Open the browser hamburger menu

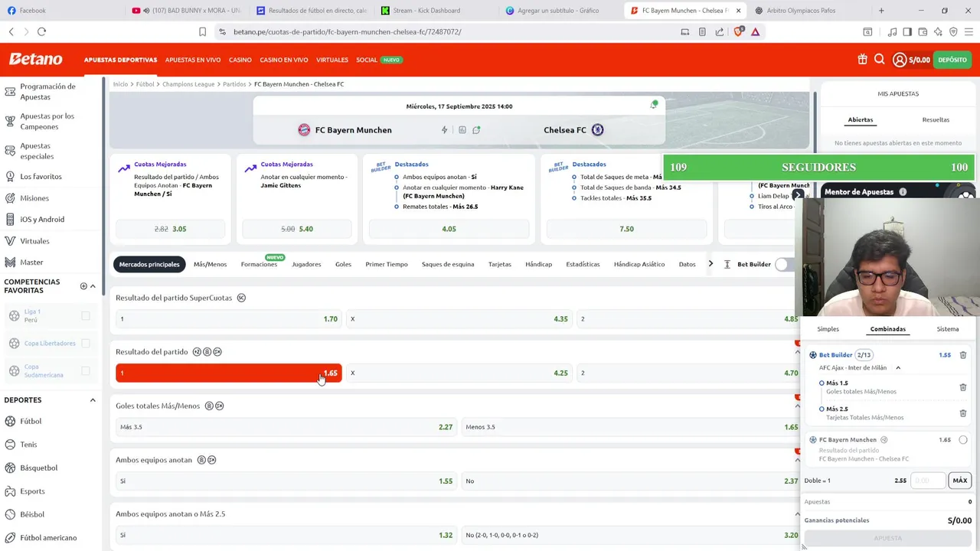point(969,31)
